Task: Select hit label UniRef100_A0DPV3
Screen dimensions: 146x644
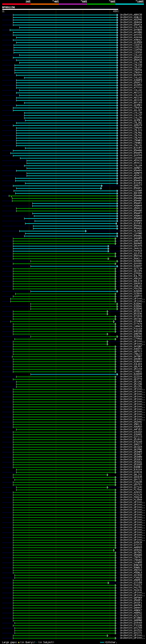Action: click(x=131, y=296)
